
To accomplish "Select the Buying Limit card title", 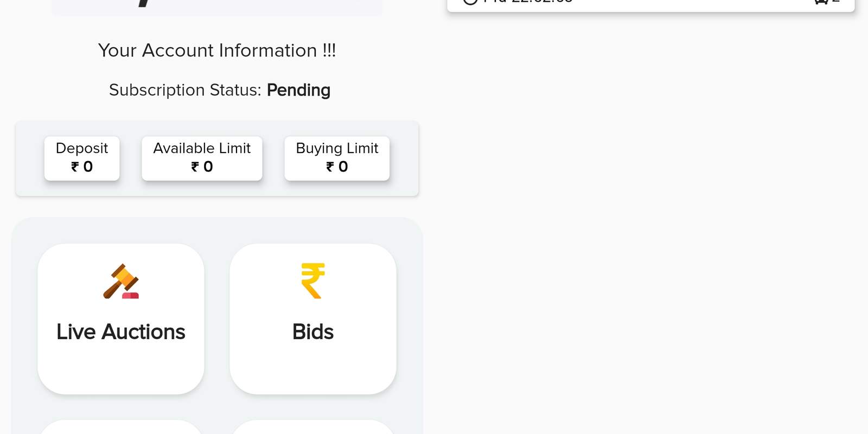I will tap(337, 148).
